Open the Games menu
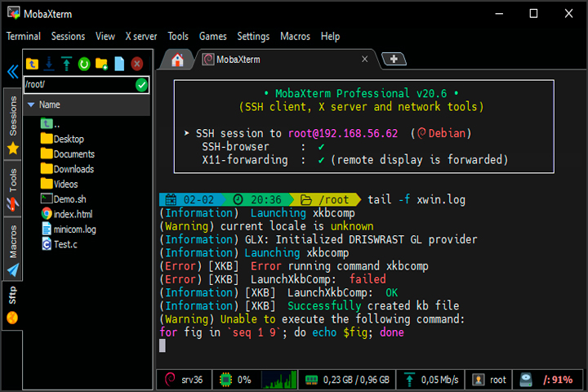The width and height of the screenshot is (588, 392). (212, 37)
